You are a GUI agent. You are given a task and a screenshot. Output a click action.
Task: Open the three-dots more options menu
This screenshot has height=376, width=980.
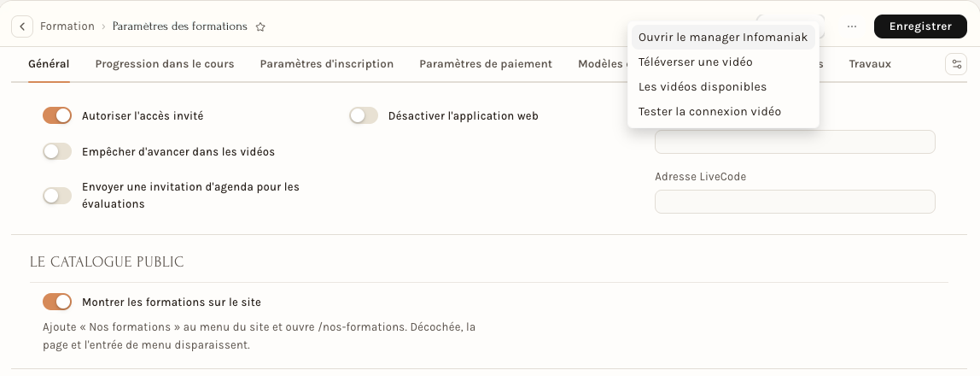(x=851, y=26)
